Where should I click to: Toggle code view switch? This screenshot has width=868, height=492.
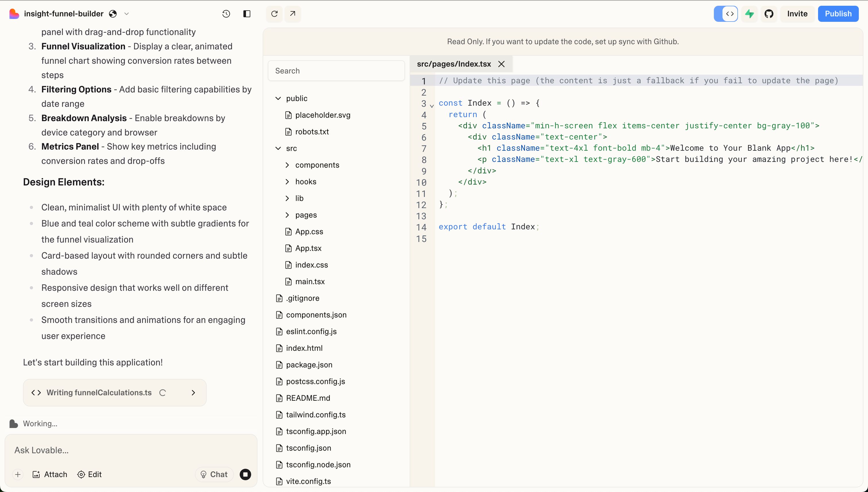pyautogui.click(x=725, y=14)
